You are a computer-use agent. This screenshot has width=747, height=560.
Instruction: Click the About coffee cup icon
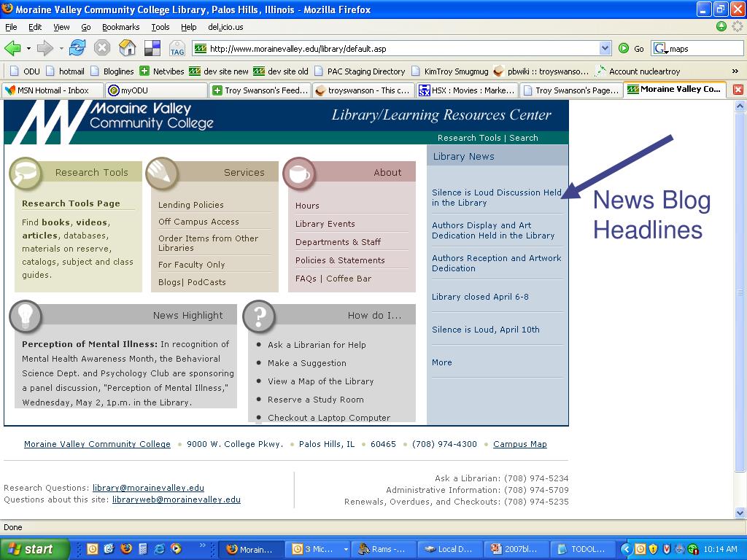tap(299, 174)
